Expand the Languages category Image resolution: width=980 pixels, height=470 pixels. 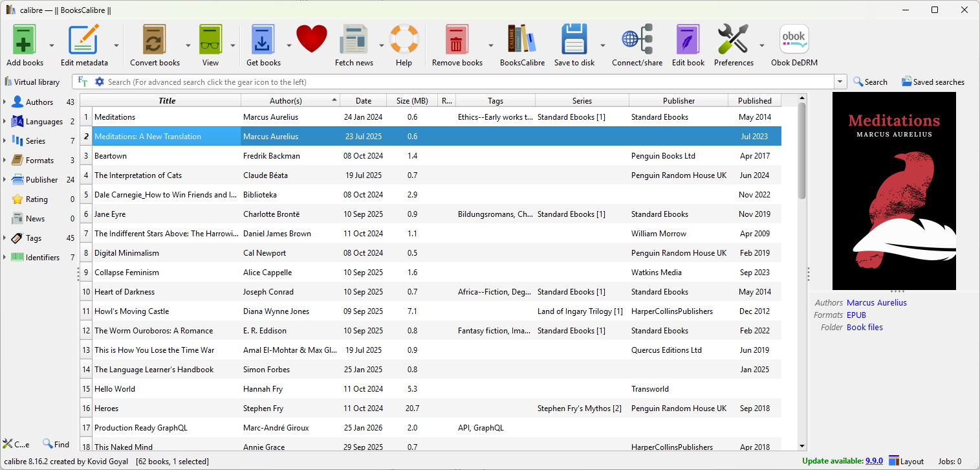pos(5,122)
